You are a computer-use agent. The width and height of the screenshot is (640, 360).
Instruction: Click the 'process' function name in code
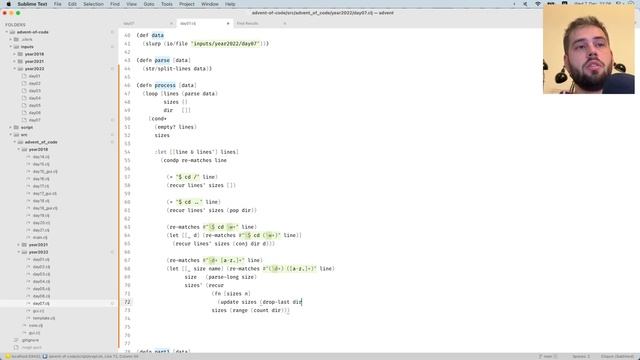pos(165,85)
